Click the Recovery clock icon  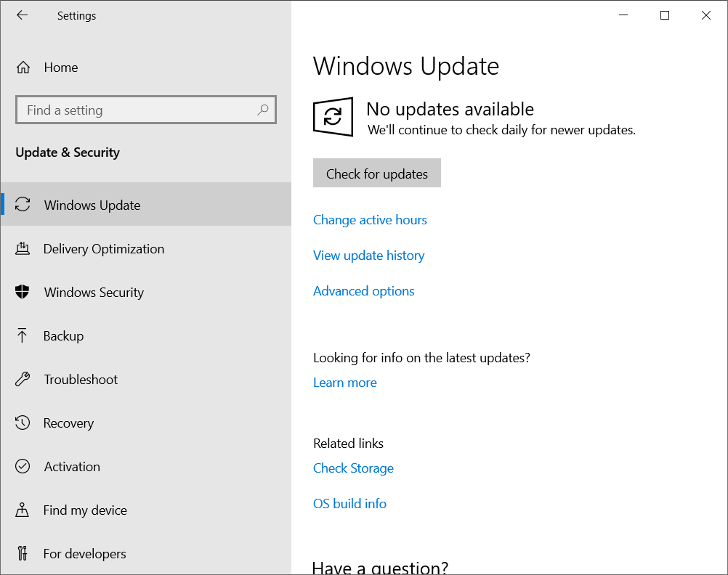tap(23, 423)
